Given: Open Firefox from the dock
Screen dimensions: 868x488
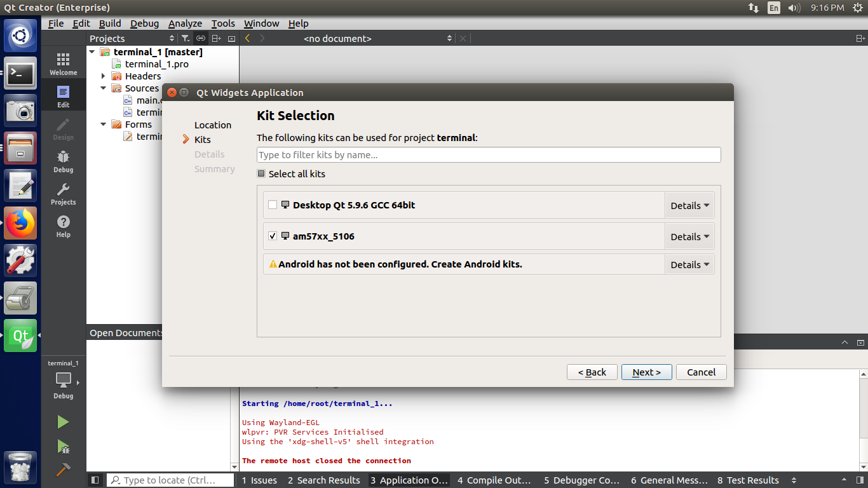Looking at the screenshot, I should click(x=20, y=223).
